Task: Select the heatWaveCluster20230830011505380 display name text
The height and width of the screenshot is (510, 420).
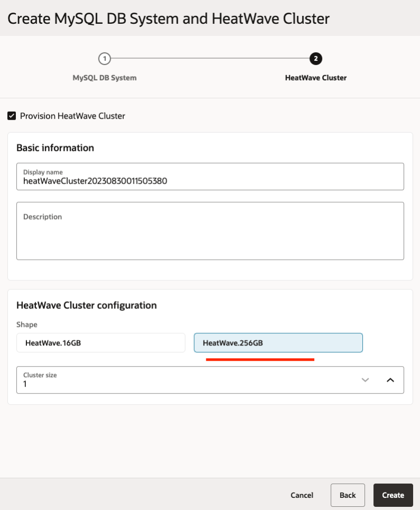Action: (x=95, y=180)
